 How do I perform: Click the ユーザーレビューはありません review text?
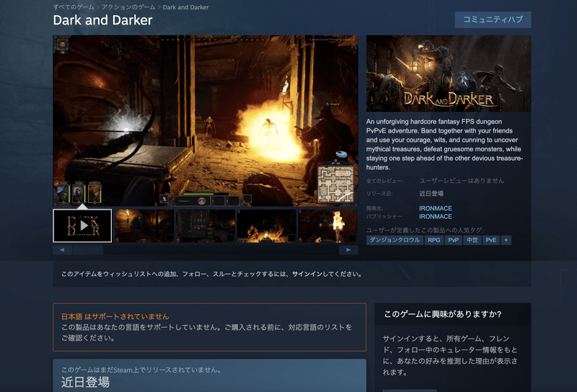(x=462, y=181)
